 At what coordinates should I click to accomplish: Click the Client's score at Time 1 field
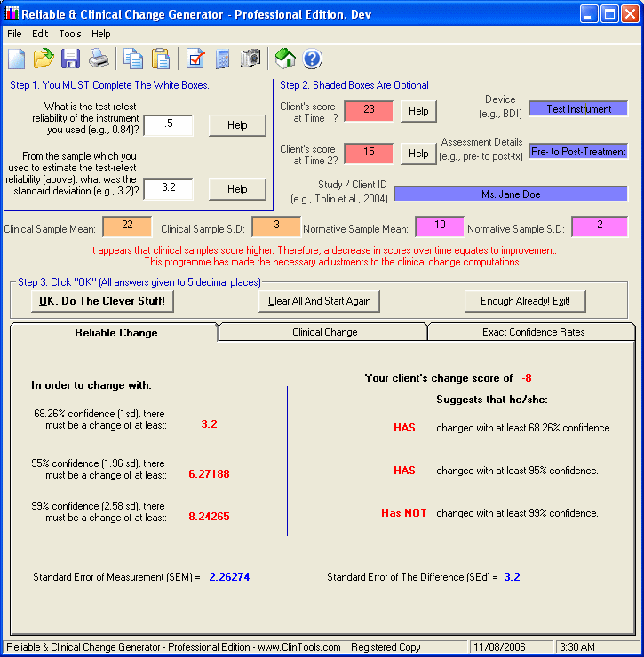(368, 110)
